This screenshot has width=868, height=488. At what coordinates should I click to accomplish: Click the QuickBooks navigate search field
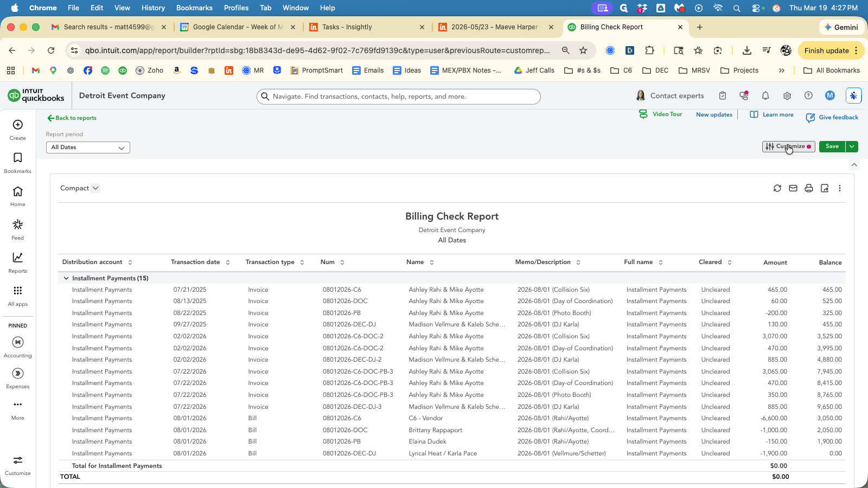[x=399, y=97]
